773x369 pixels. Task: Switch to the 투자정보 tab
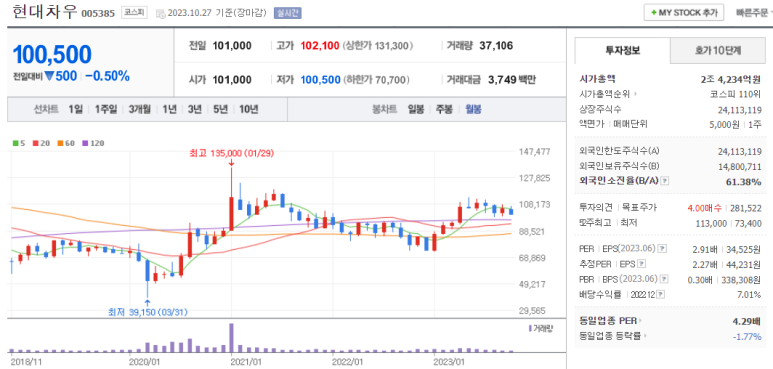point(623,50)
